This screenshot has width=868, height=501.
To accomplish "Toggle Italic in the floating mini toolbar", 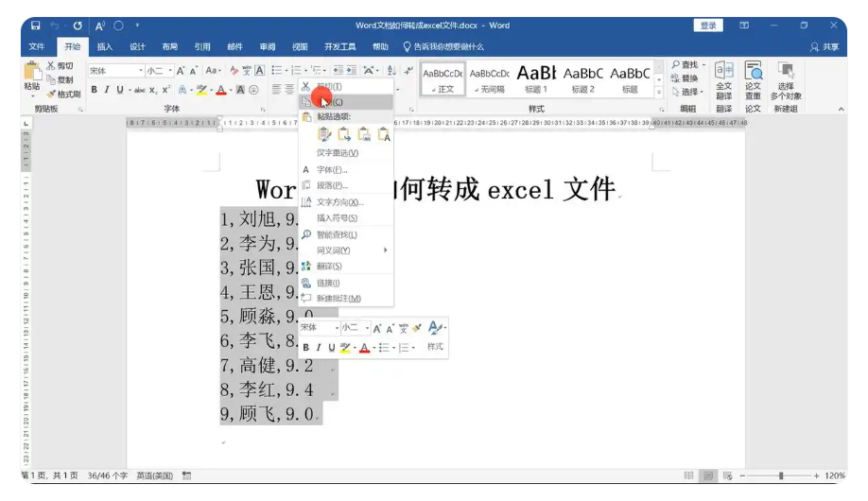I will pyautogui.click(x=319, y=348).
